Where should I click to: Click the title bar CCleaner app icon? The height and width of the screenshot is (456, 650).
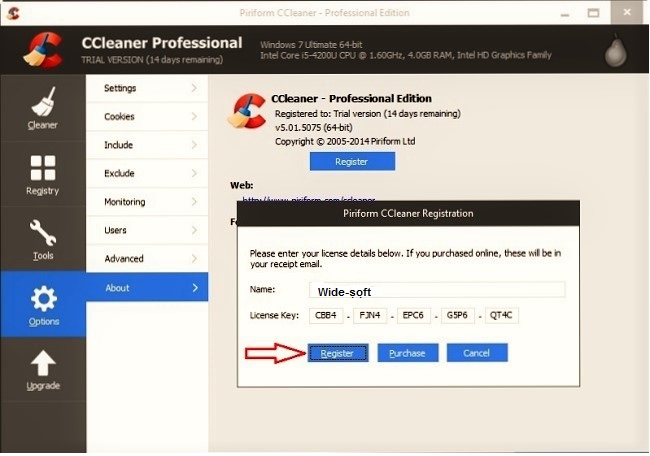click(13, 12)
